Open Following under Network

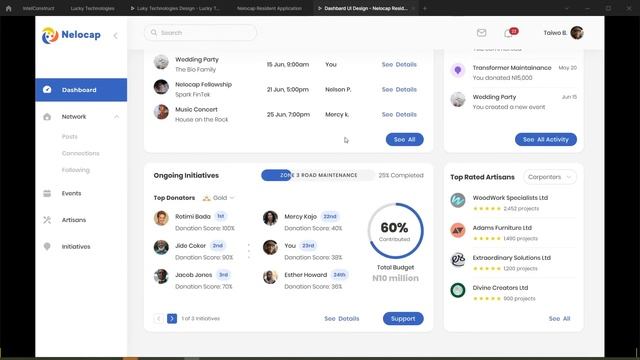76,170
